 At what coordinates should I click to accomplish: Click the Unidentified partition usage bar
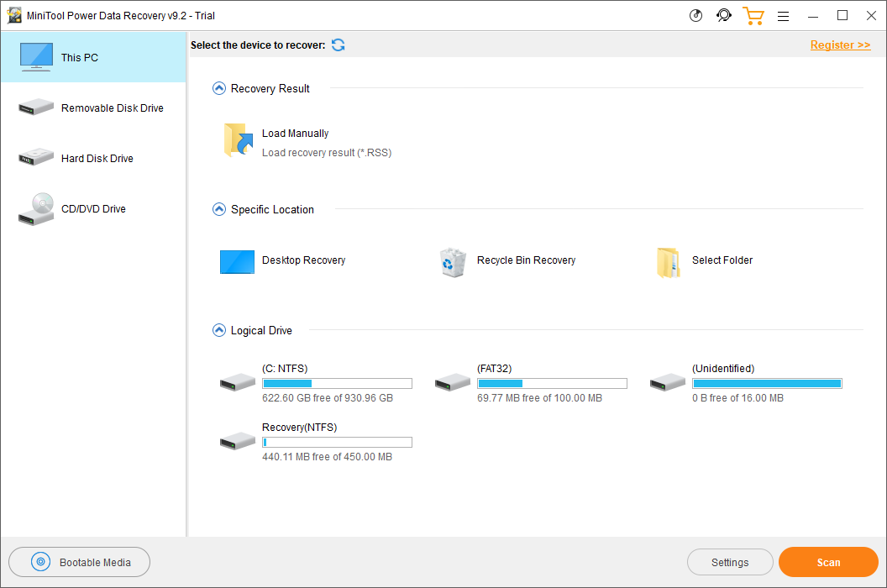767,383
